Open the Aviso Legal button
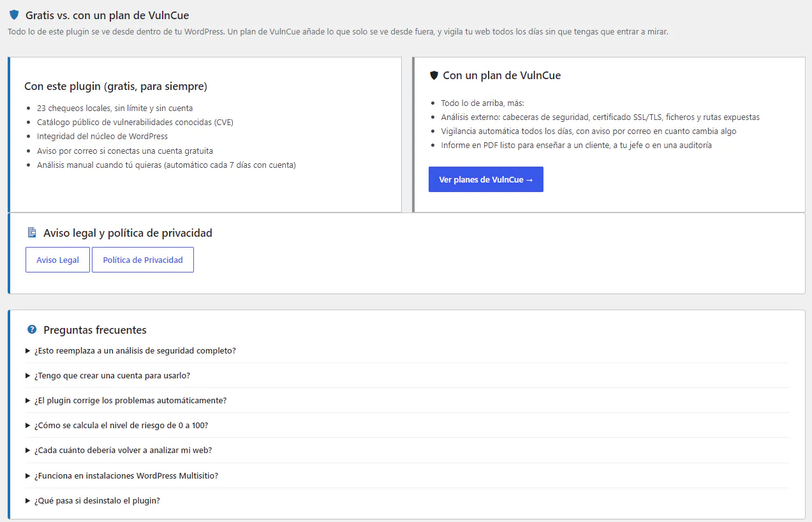Screen dimensions: 812x522 [57, 260]
